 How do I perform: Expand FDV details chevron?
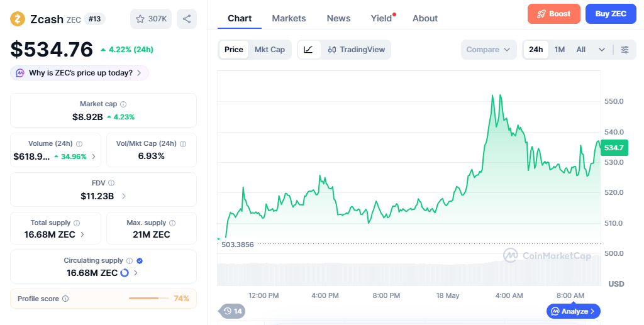[x=124, y=196]
